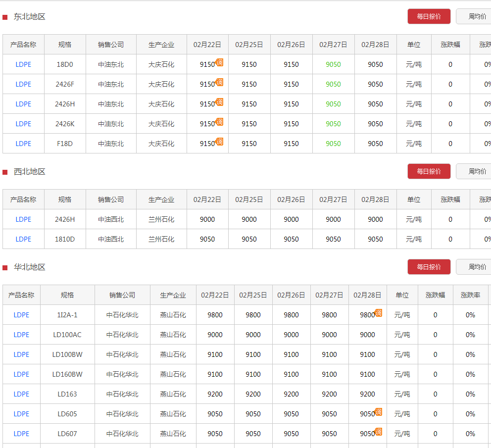491x448 pixels.
Task: Click 涨跌率 header in 华北地区 table
Action: click(x=470, y=295)
